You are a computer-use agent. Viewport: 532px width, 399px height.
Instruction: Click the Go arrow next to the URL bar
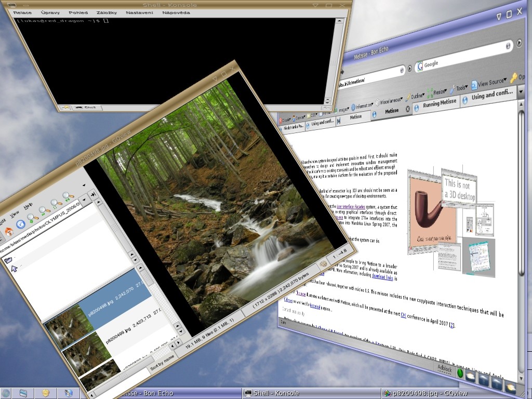409,68
